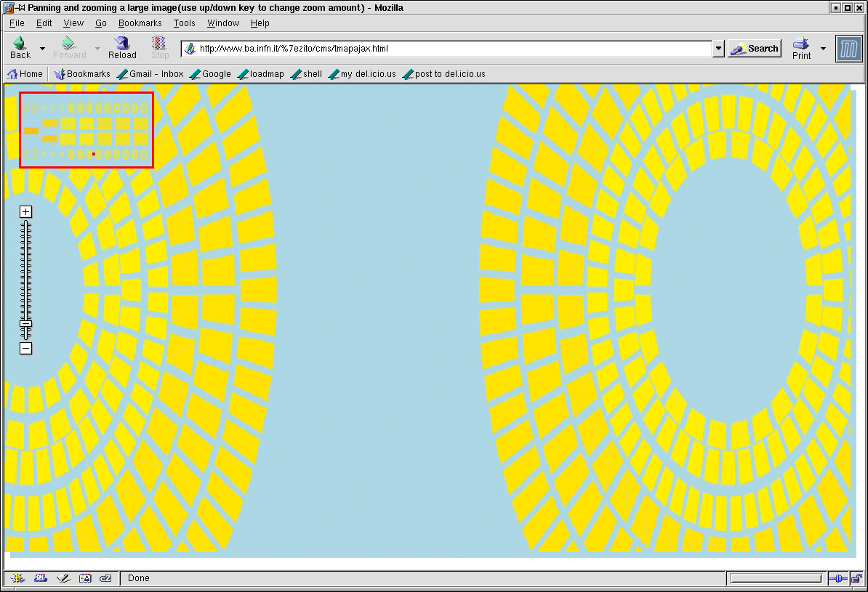Click the security padlock icon
Viewport: 868px width, 592px height.
856,578
